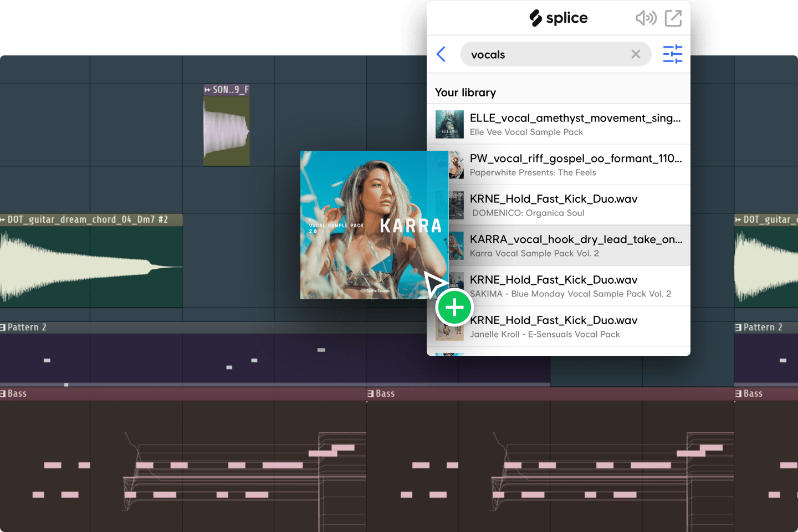The image size is (798, 532).
Task: Go back using the blue chevron arrow
Action: point(441,54)
